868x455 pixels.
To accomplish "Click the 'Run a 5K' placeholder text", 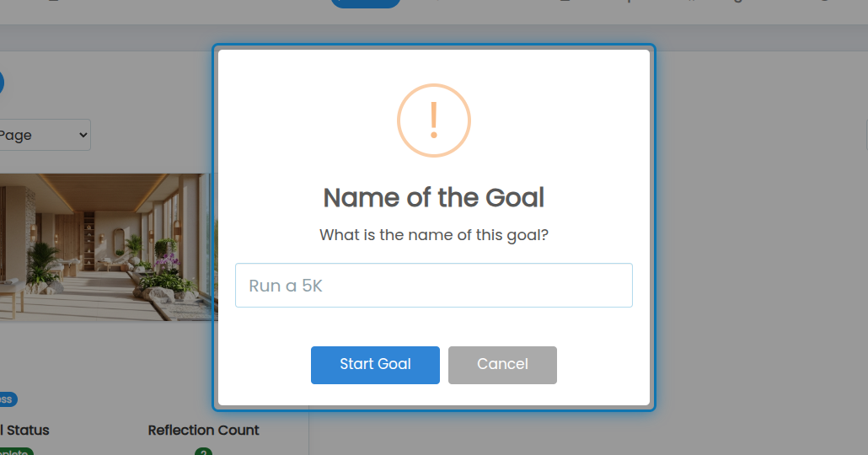I will click(x=286, y=286).
